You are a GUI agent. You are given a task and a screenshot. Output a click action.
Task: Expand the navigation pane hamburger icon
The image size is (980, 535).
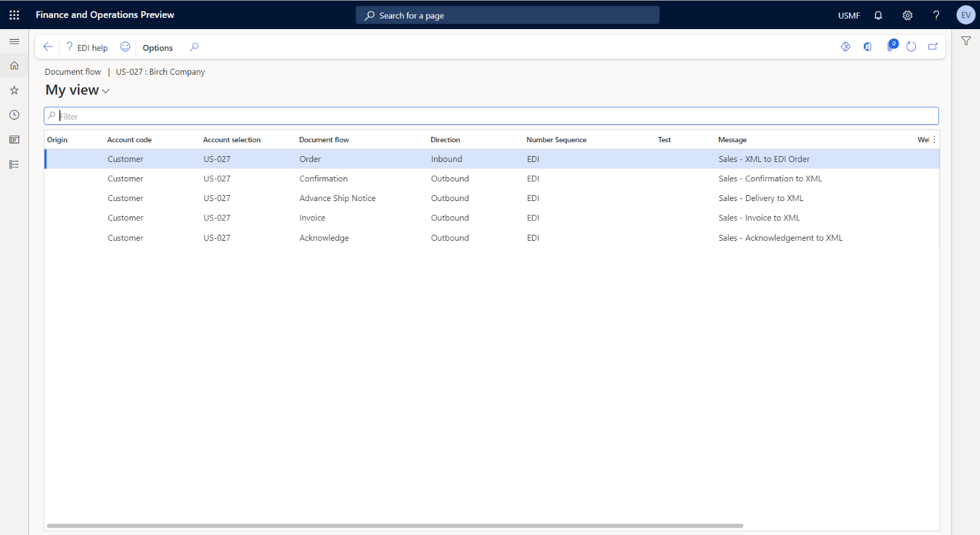pyautogui.click(x=14, y=42)
